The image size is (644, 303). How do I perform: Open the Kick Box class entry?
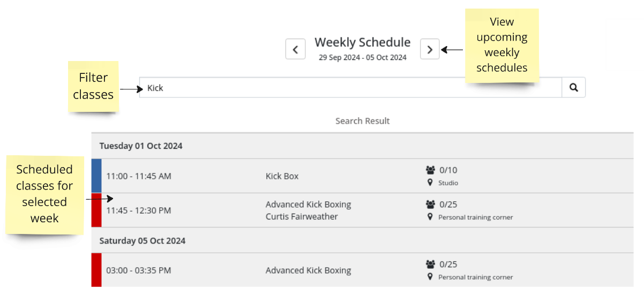click(282, 176)
